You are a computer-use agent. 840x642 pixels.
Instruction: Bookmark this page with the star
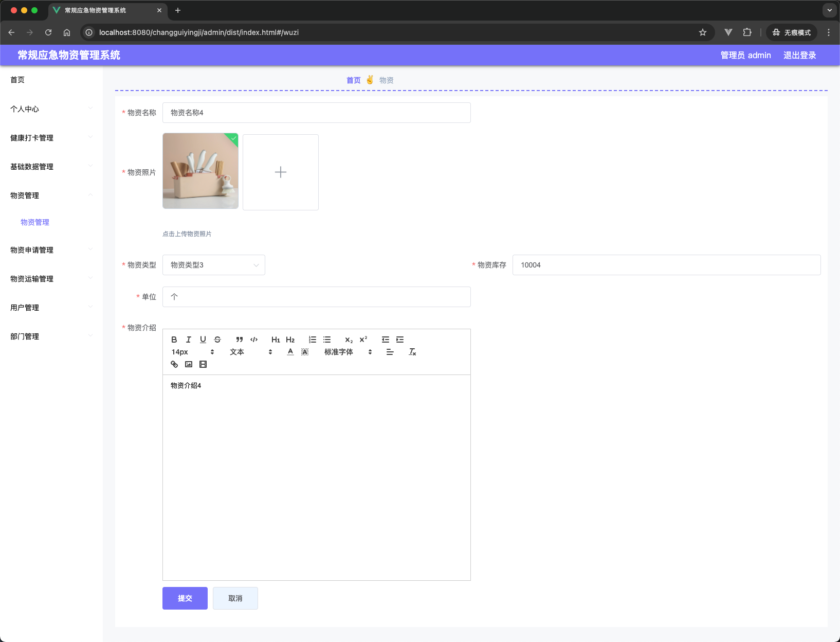(x=703, y=32)
